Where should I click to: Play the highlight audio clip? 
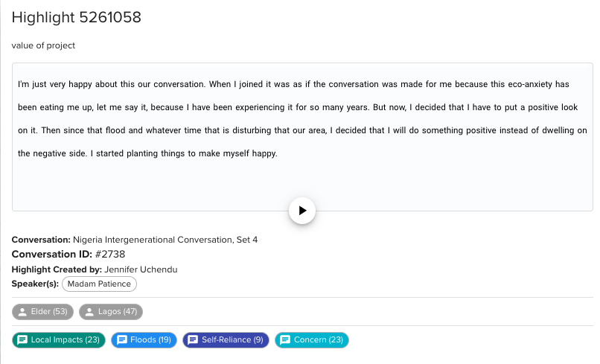tap(302, 211)
